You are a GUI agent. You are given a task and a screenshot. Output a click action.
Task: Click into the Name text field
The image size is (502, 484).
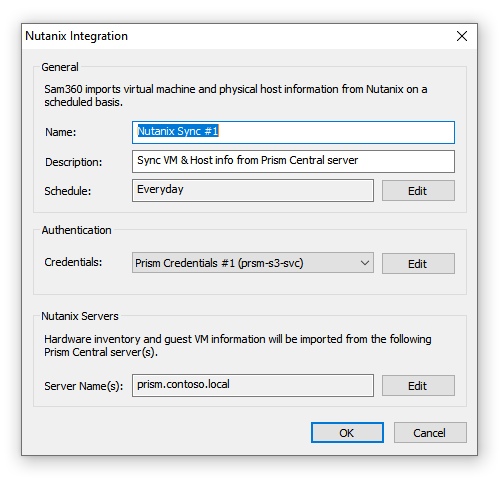pos(293,132)
